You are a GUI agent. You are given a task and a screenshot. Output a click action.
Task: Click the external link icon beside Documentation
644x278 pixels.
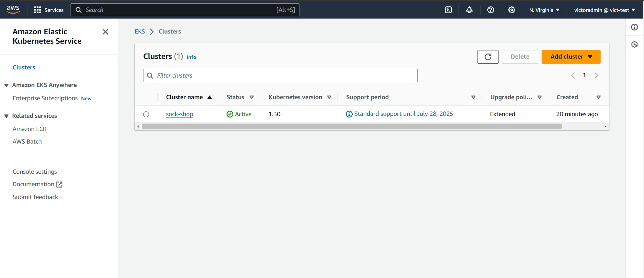(59, 185)
